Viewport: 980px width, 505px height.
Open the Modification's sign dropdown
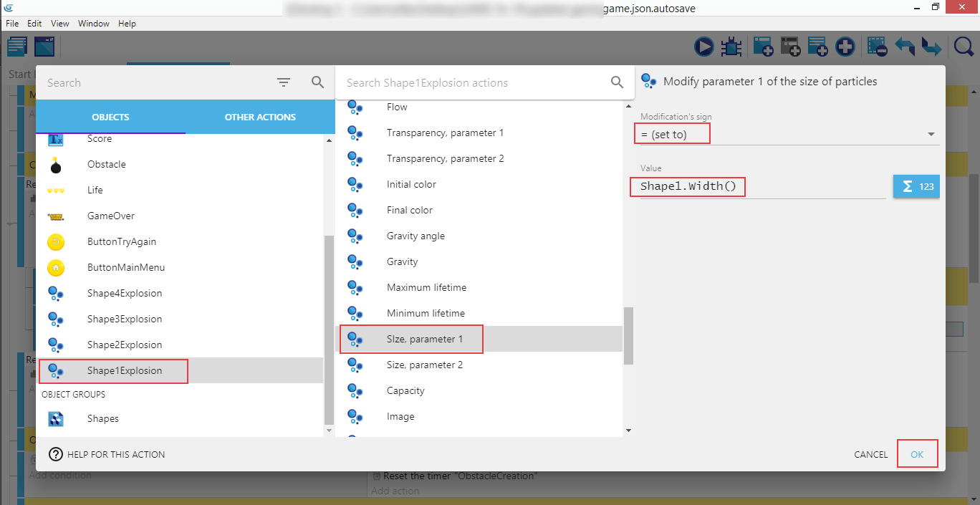tap(788, 135)
